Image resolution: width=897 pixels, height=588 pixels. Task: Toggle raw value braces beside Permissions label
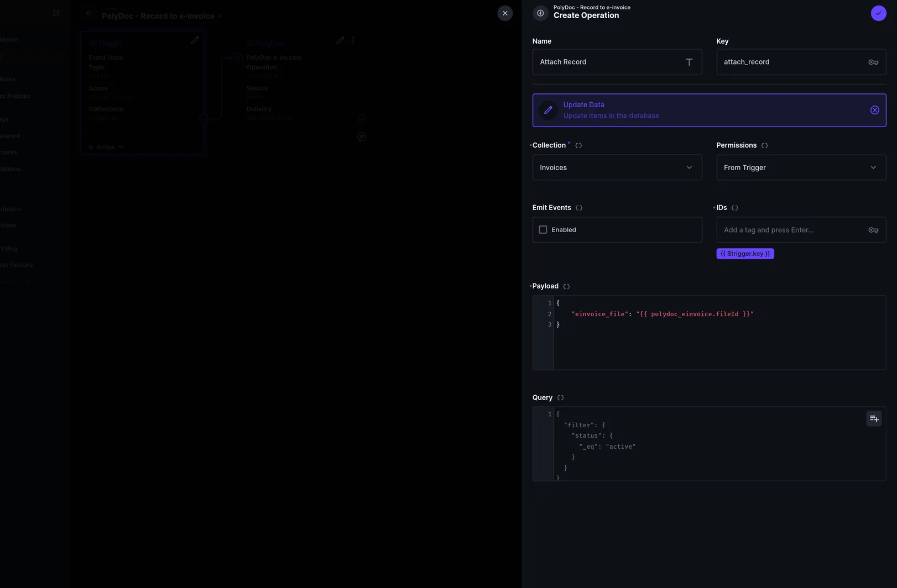764,146
